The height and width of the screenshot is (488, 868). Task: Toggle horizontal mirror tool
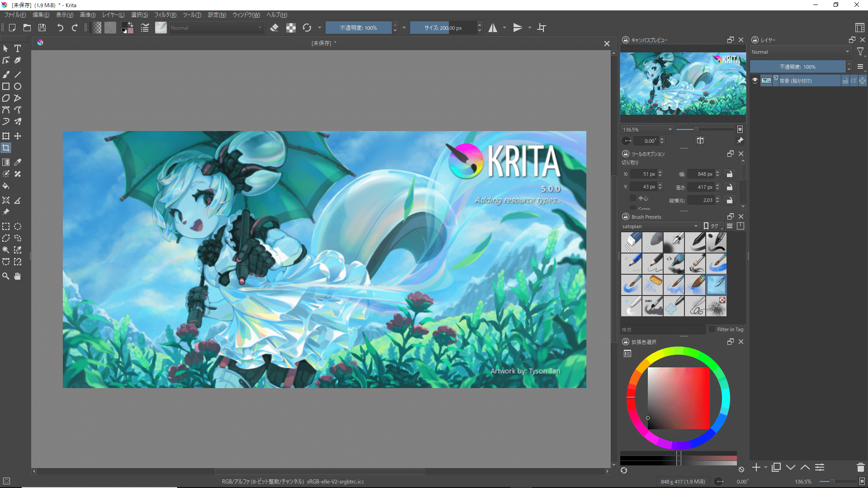493,28
